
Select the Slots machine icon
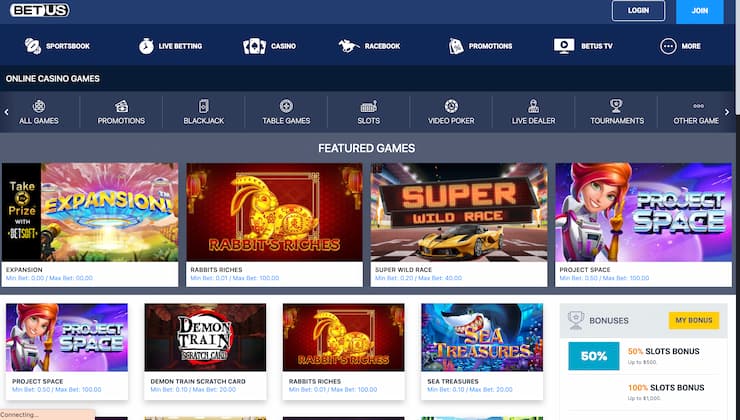click(369, 106)
